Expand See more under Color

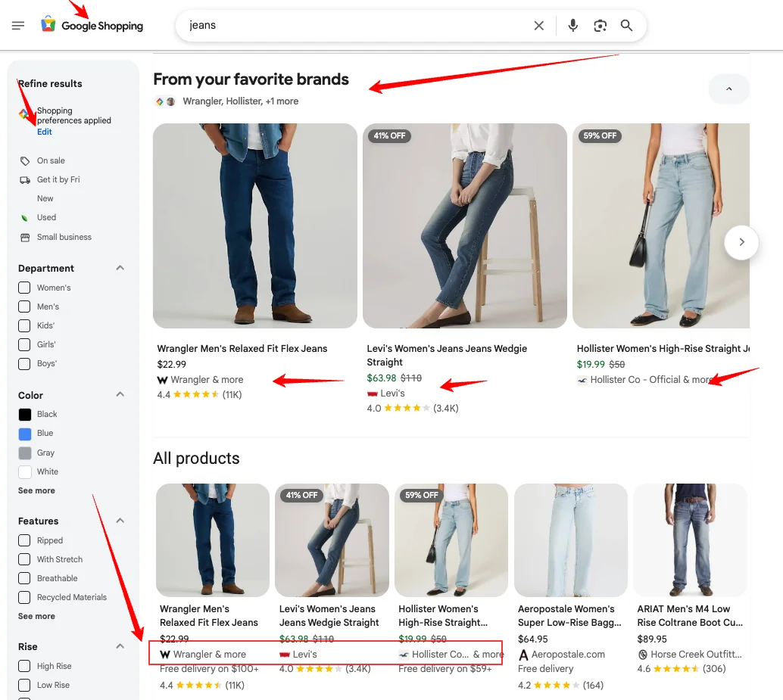click(36, 491)
